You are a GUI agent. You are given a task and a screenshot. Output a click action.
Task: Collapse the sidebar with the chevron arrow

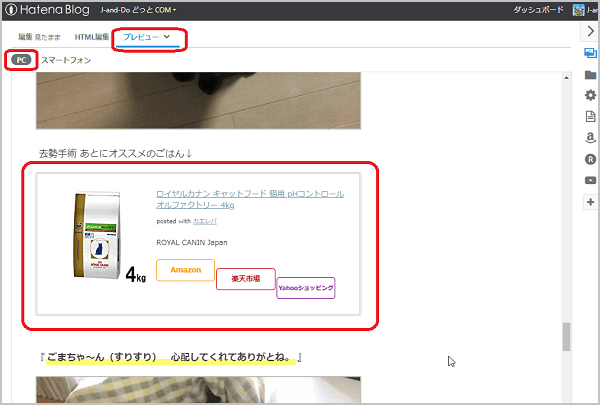[590, 31]
